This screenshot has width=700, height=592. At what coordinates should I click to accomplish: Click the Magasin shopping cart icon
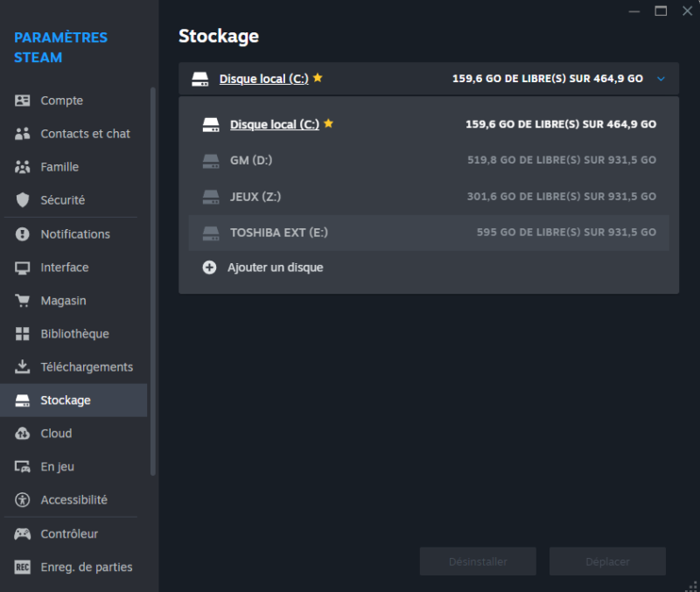tap(23, 301)
